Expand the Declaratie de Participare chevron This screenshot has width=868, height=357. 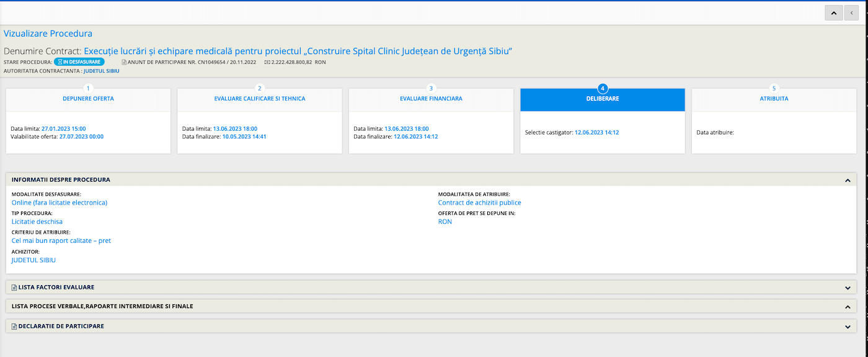(847, 327)
